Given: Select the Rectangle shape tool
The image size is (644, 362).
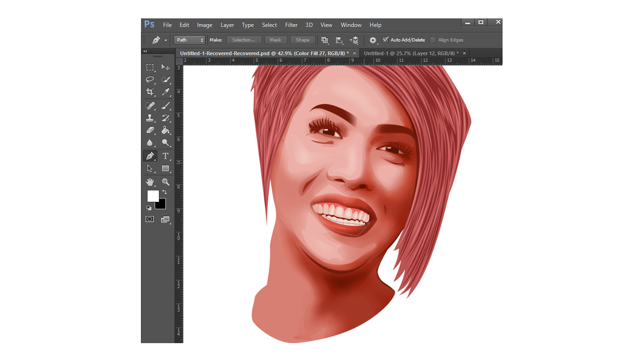Looking at the screenshot, I should [165, 168].
